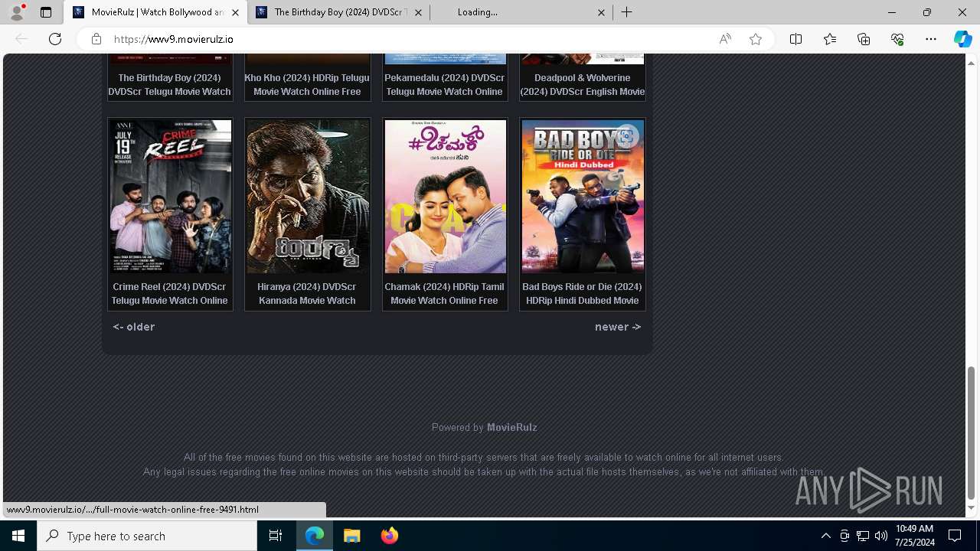
Task: Add page to favorites star icon
Action: 756,39
